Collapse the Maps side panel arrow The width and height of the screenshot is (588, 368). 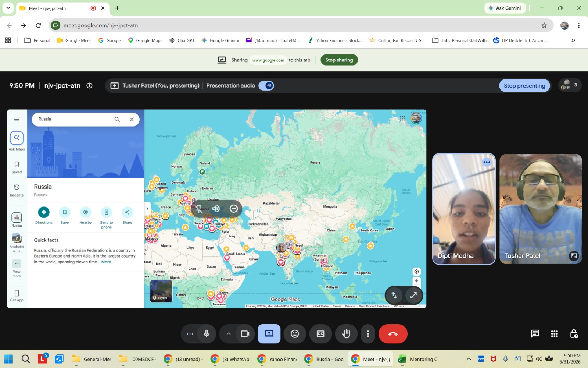coord(147,209)
